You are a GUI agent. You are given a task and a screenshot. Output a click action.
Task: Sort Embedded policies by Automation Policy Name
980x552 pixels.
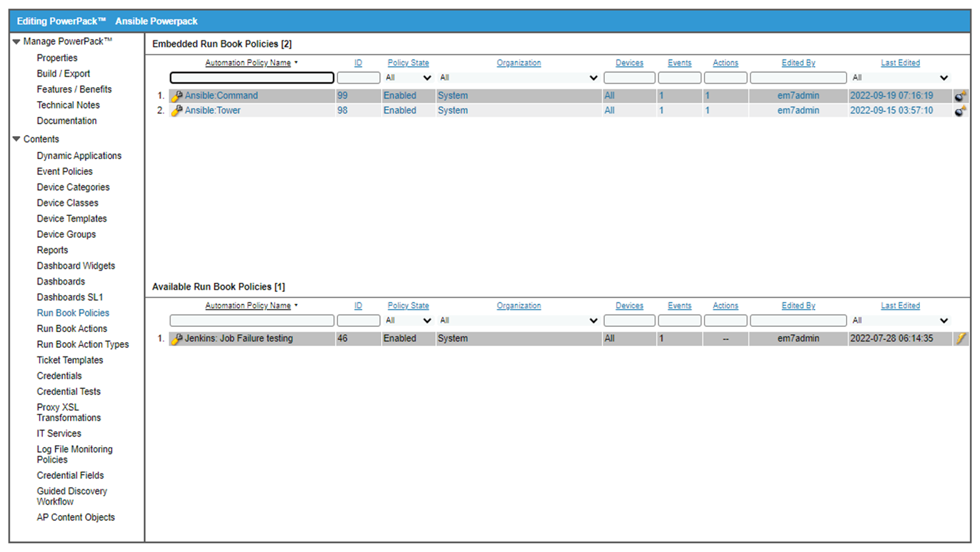pyautogui.click(x=248, y=63)
